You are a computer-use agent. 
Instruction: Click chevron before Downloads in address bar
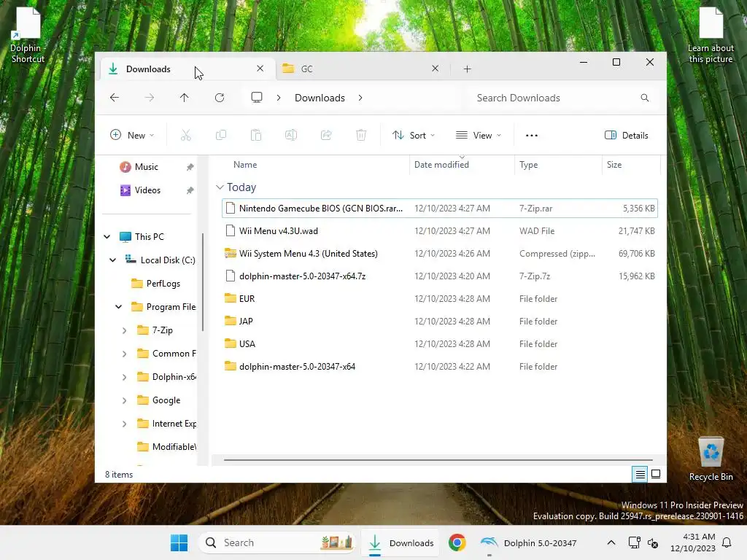click(x=279, y=98)
